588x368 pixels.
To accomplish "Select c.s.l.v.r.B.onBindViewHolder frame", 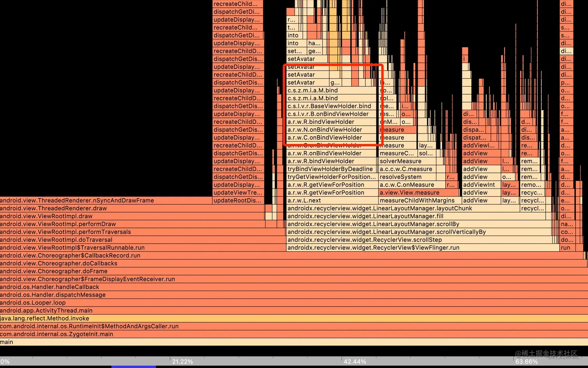I will [x=331, y=114].
